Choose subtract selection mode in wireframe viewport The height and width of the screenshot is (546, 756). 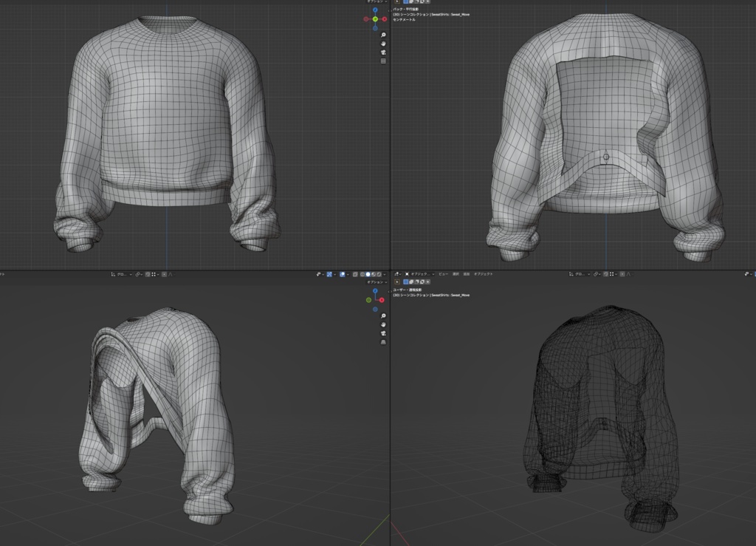[x=416, y=281]
